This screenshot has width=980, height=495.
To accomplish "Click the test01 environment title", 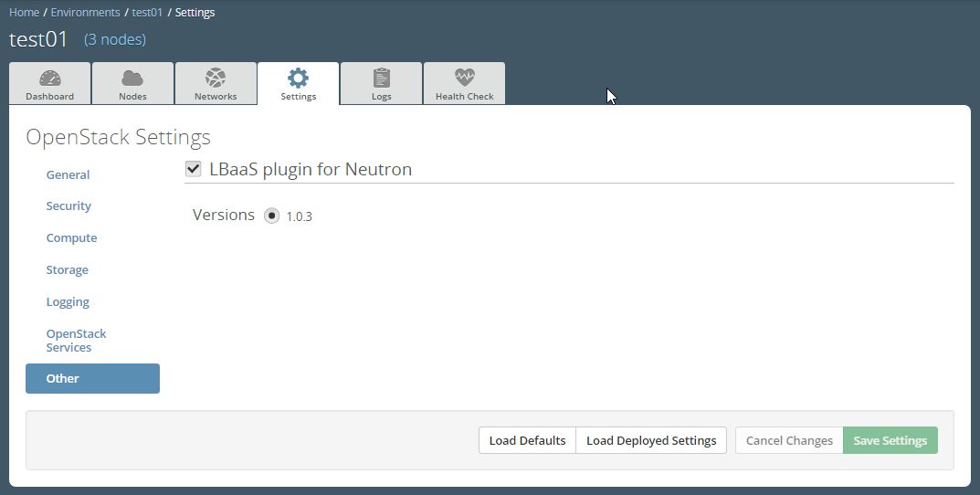I will tap(38, 39).
